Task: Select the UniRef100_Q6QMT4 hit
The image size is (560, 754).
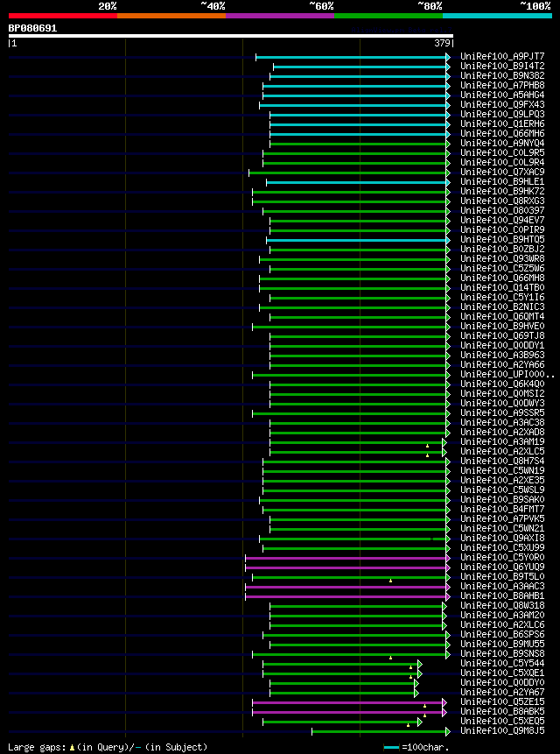Action: click(502, 316)
